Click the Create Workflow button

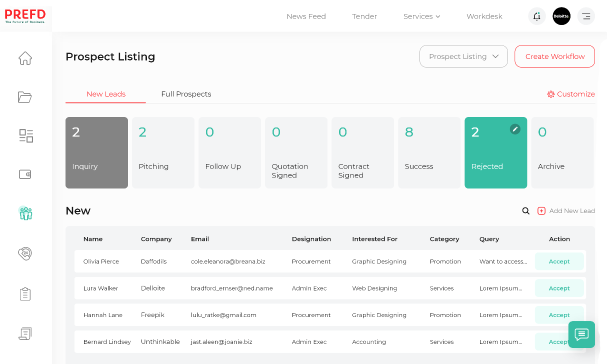point(554,56)
